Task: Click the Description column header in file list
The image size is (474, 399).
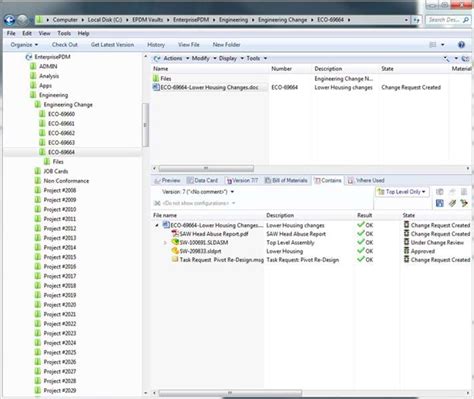Action: coord(328,69)
